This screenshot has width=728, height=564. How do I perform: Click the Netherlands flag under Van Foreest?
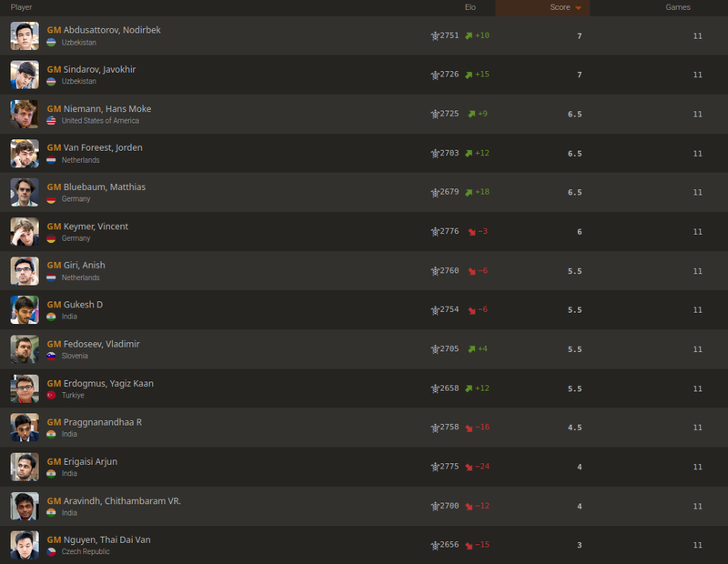point(52,160)
